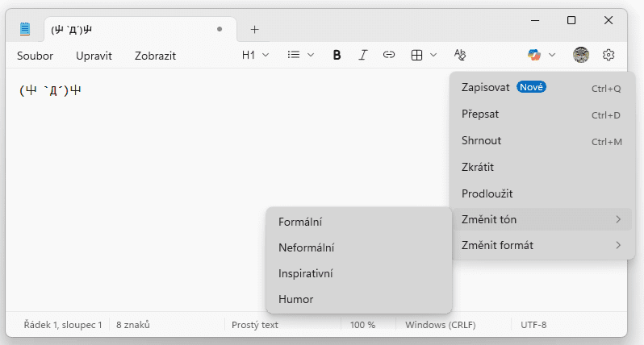Click the Notepad app icon in the title bar
Image resolution: width=644 pixels, height=345 pixels.
[x=26, y=29]
